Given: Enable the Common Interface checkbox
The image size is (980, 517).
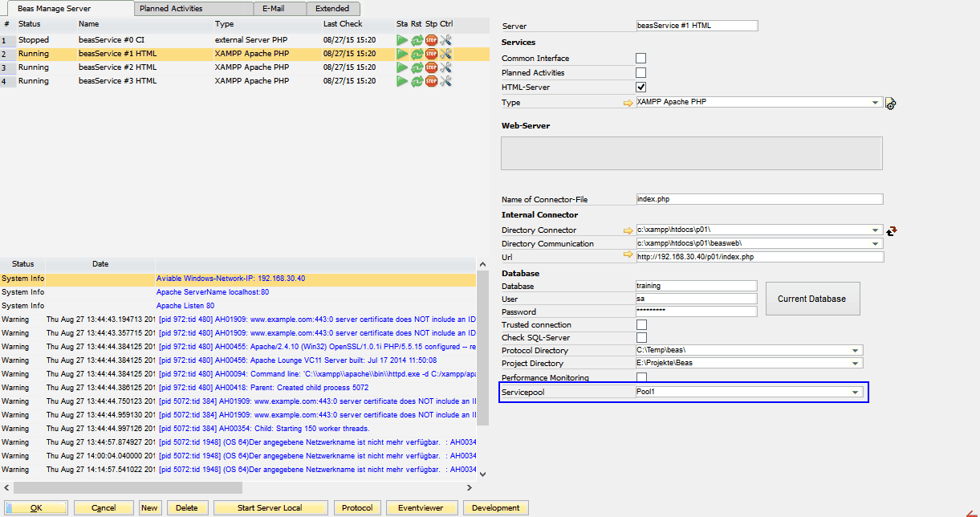Looking at the screenshot, I should 640,59.
